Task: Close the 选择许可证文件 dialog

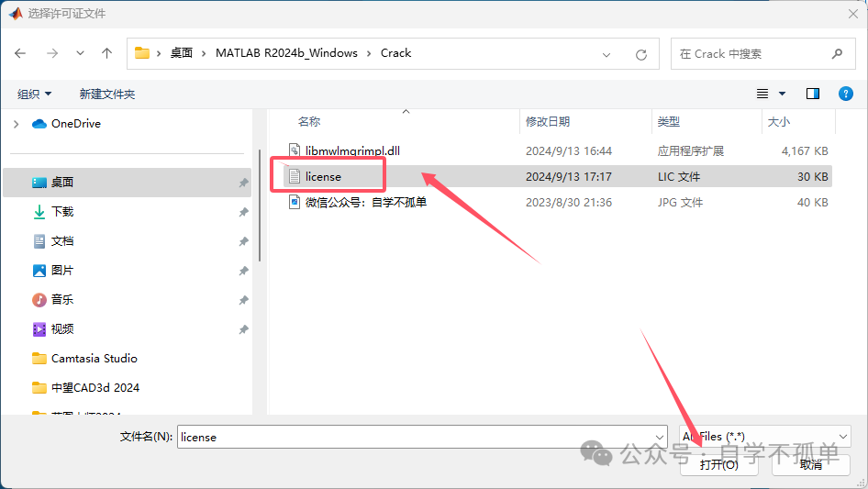Action: [x=853, y=14]
